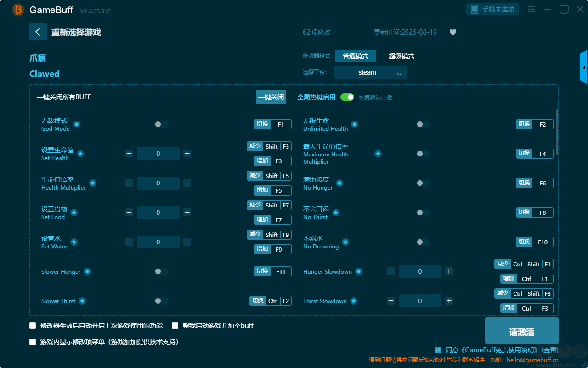
Task: Click the star icon beside No Thirst
Action: tap(336, 213)
